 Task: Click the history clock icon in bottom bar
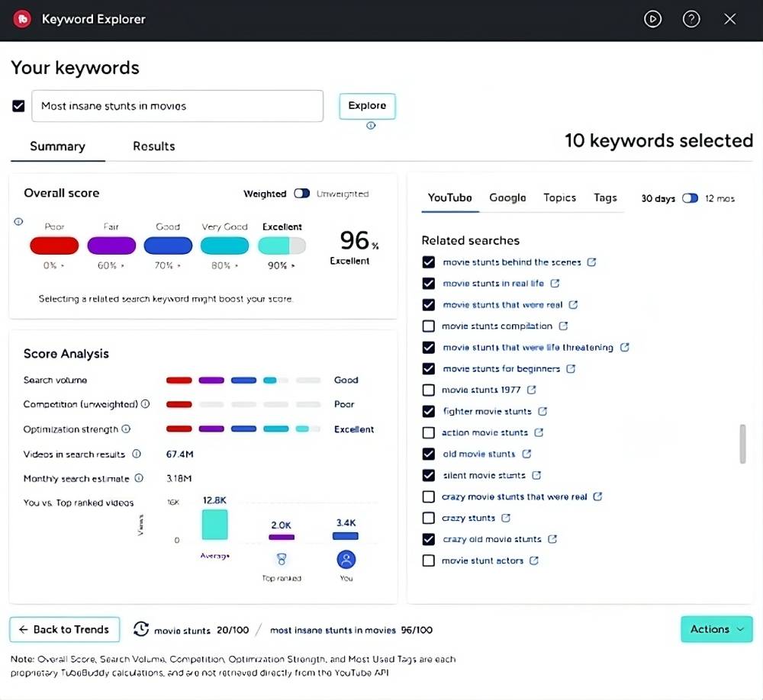141,629
